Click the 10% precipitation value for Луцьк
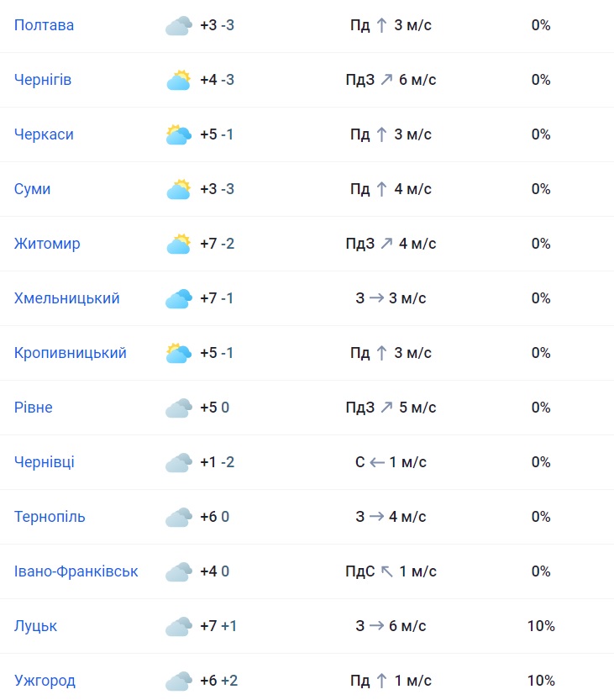Screen dimensions: 614x700 (x=541, y=626)
